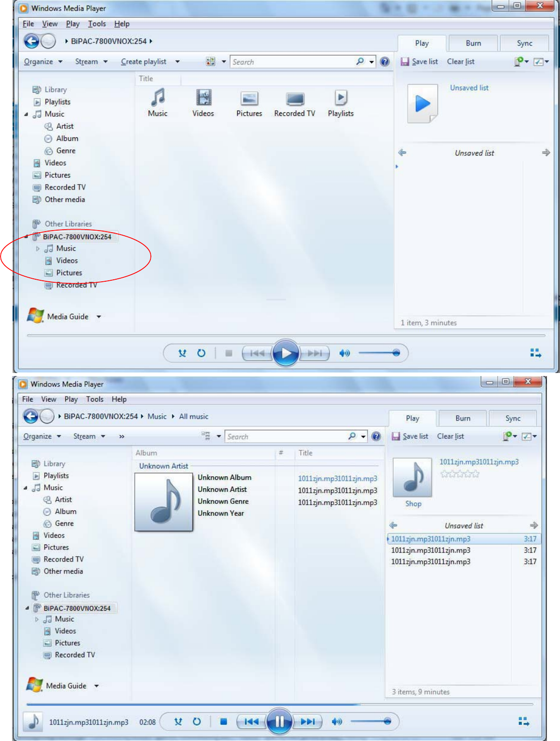Image resolution: width=560 pixels, height=741 pixels.
Task: Turn on shuffle in upper window
Action: (182, 353)
